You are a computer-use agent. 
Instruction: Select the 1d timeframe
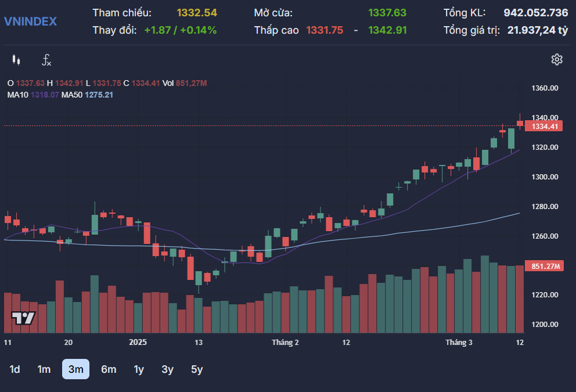tap(15, 369)
